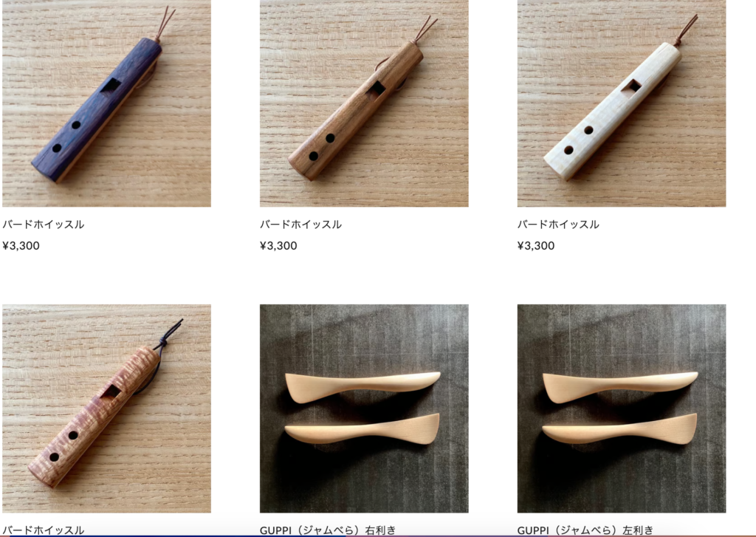This screenshot has height=537, width=756.
Task: Click ¥3,300 price under the pale whistle
Action: point(536,245)
